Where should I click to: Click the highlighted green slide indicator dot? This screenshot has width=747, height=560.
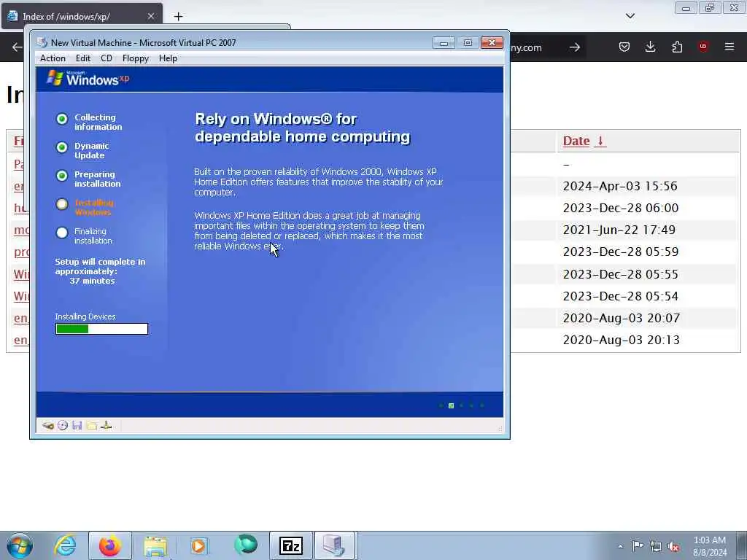451,405
